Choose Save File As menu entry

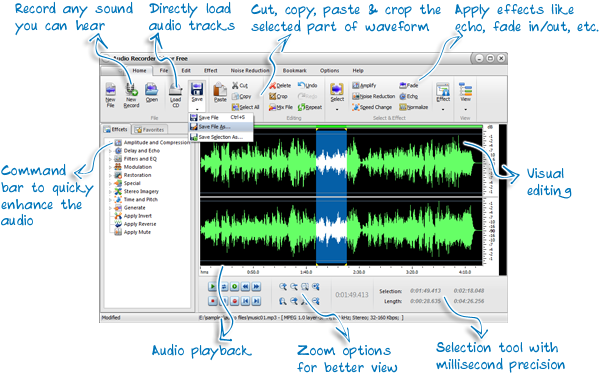coord(221,127)
